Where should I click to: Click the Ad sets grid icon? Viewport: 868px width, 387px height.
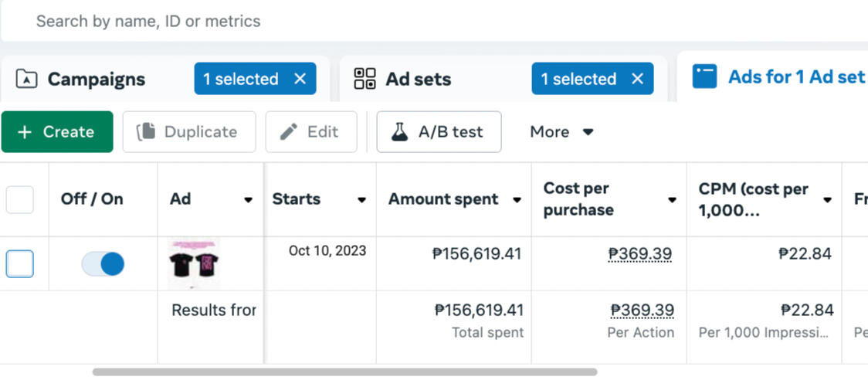click(x=364, y=79)
